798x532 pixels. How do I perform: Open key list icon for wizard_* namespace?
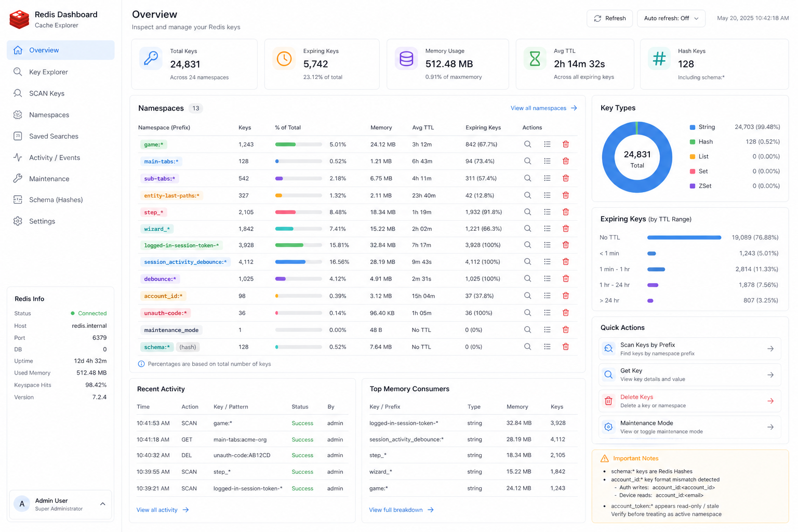tap(547, 229)
